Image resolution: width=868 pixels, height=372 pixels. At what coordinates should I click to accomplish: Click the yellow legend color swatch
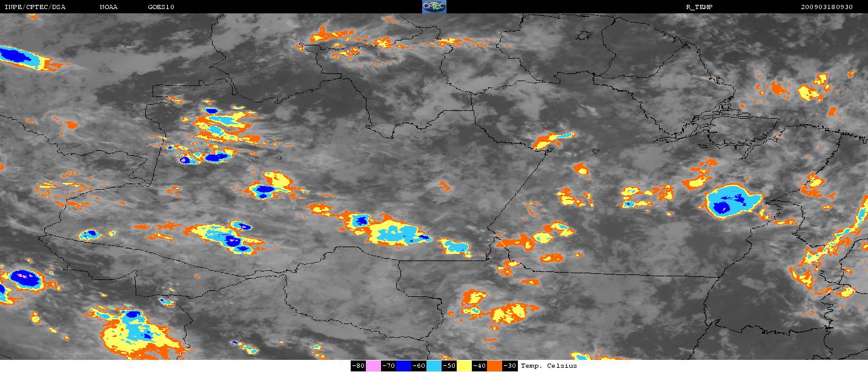[x=465, y=366]
